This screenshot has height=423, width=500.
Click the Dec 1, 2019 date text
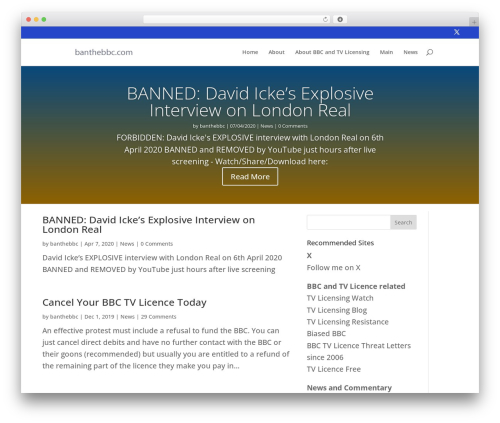[99, 317]
